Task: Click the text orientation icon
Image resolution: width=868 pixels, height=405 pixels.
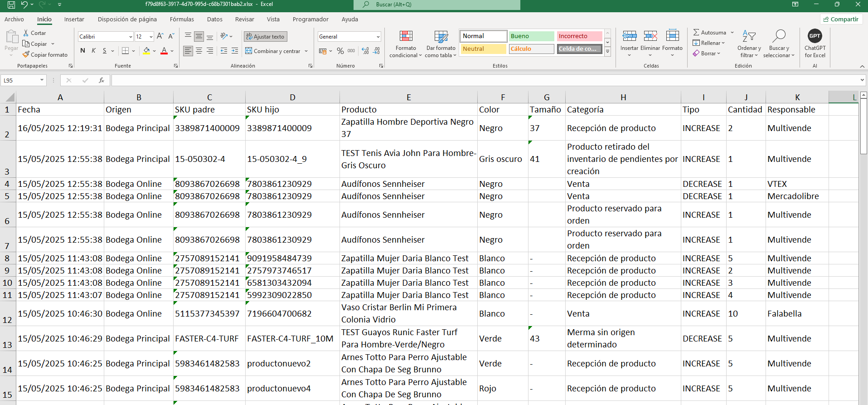Action: tap(224, 36)
